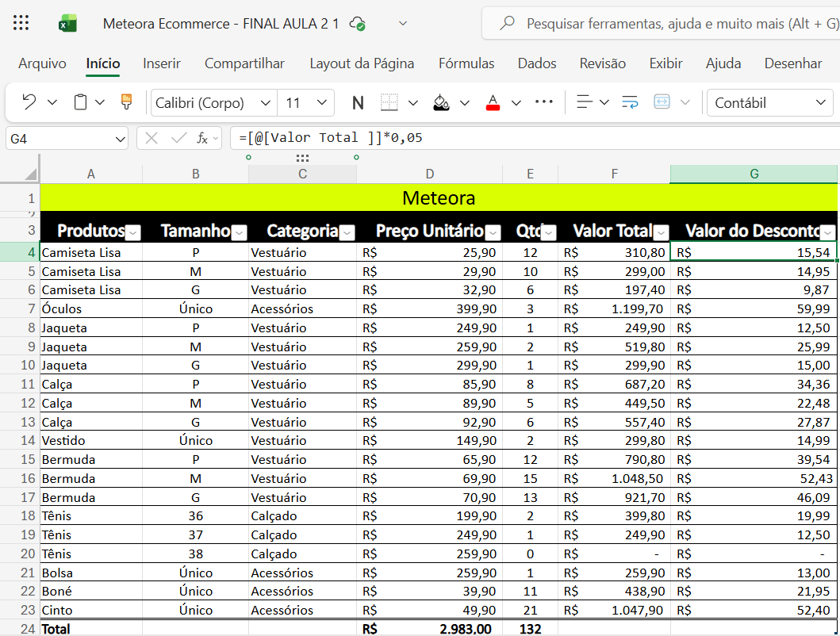Image resolution: width=840 pixels, height=636 pixels.
Task: Click the formula bar cancel X
Action: (x=152, y=139)
